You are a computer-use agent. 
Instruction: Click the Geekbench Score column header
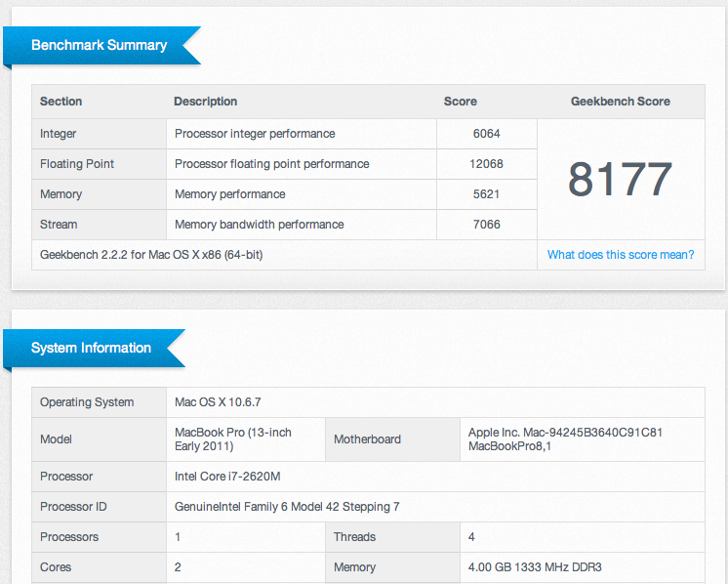click(621, 102)
